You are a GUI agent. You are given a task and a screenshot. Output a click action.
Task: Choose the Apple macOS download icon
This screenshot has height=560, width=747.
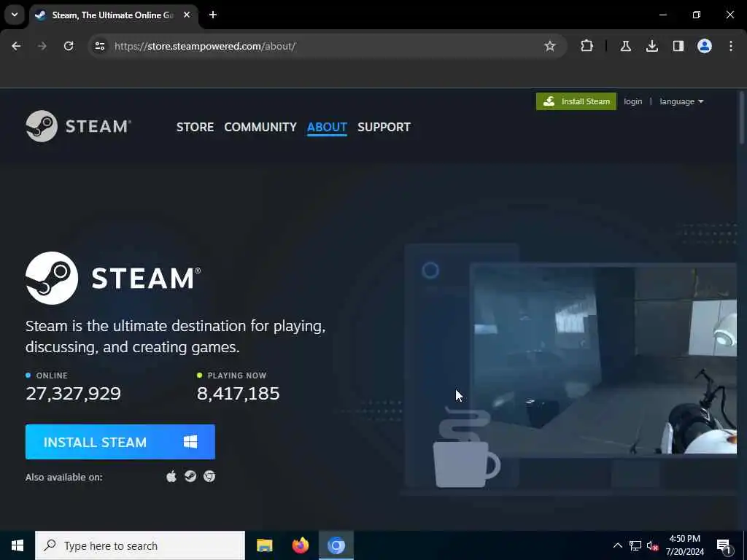pyautogui.click(x=171, y=476)
